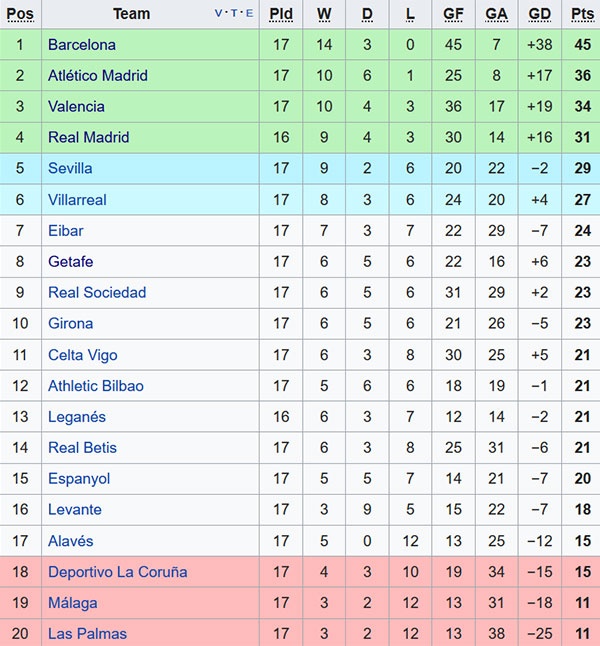Click the Deportivo La Coruña link
This screenshot has width=600, height=646.
[117, 572]
